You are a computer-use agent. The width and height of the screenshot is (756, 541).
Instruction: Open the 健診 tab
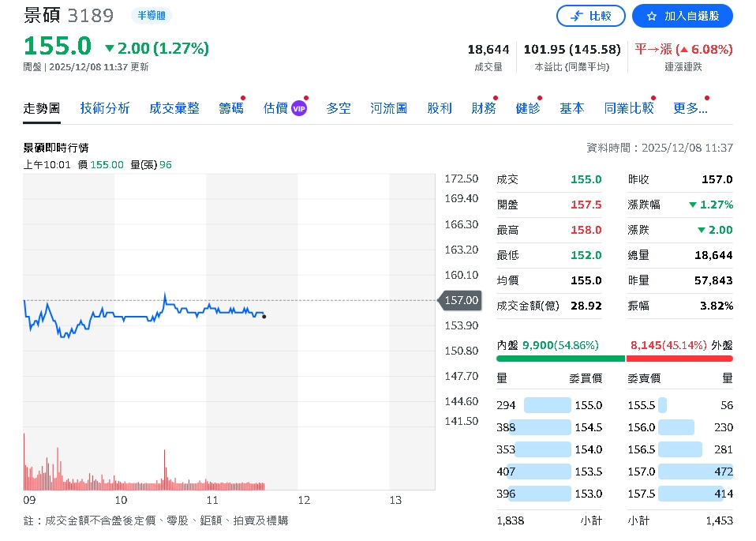point(527,108)
